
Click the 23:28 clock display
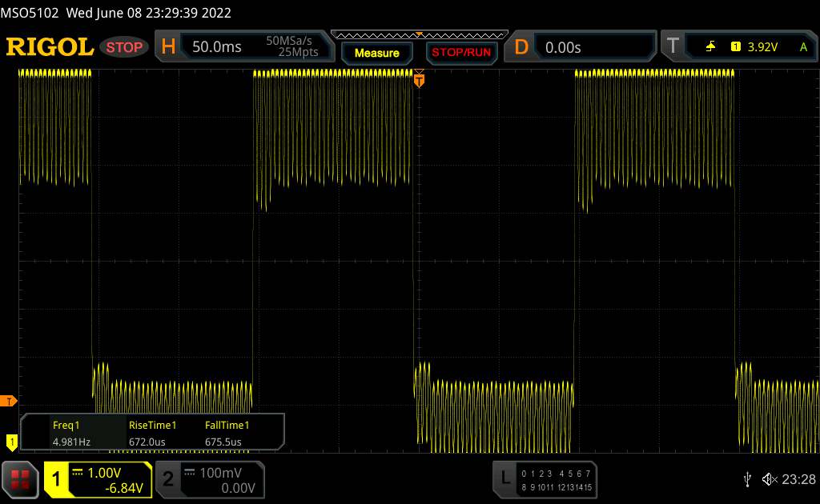point(798,479)
